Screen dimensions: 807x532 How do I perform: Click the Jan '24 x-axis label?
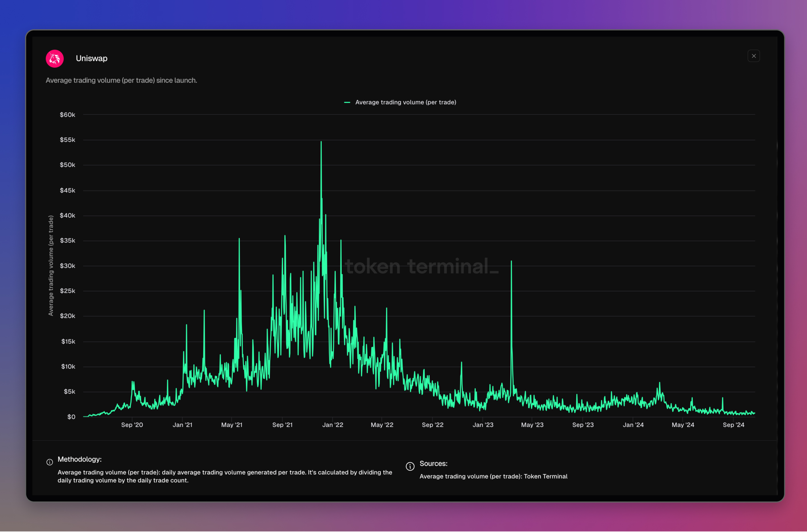633,425
